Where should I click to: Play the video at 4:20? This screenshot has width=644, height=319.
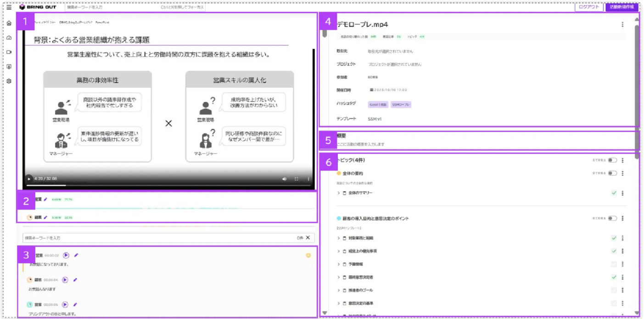pos(29,179)
